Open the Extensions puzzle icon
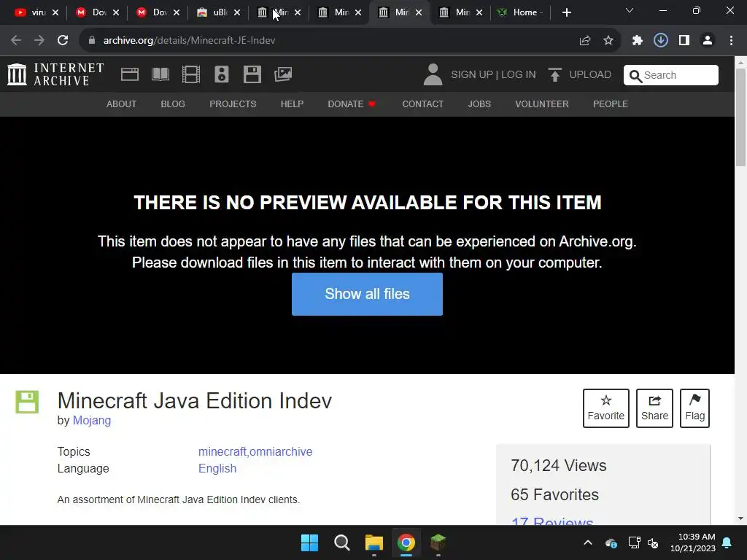The width and height of the screenshot is (747, 560). pos(638,41)
